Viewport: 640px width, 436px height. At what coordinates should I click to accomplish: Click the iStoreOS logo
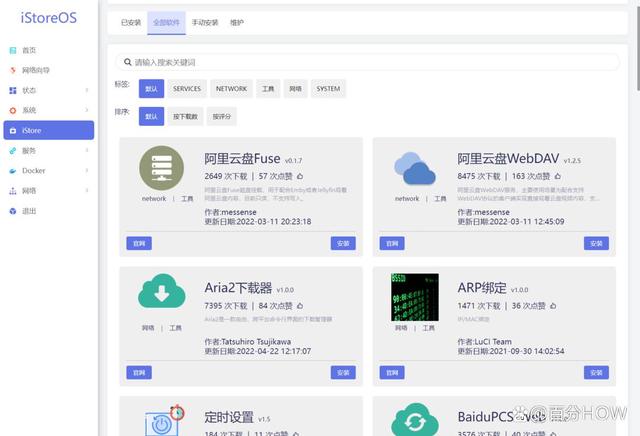pyautogui.click(x=49, y=18)
